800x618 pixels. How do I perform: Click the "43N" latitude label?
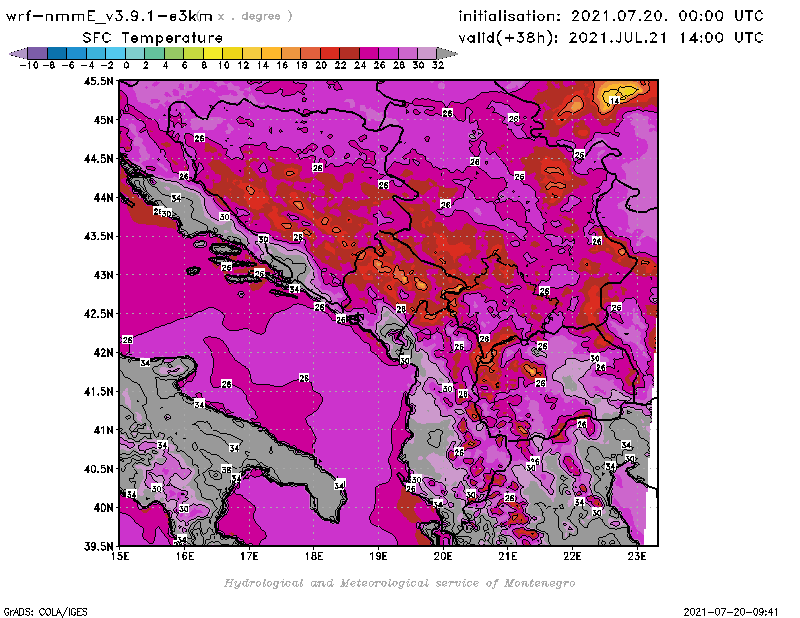click(x=104, y=275)
